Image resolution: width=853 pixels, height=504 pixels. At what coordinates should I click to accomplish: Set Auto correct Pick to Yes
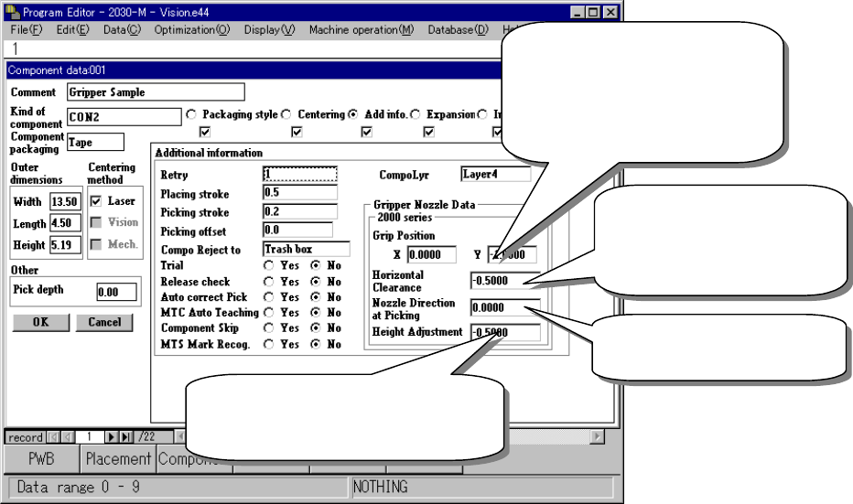[269, 297]
